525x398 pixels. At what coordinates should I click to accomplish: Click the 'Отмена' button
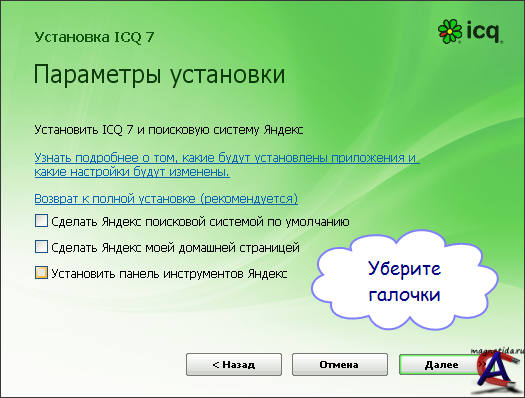(x=340, y=365)
